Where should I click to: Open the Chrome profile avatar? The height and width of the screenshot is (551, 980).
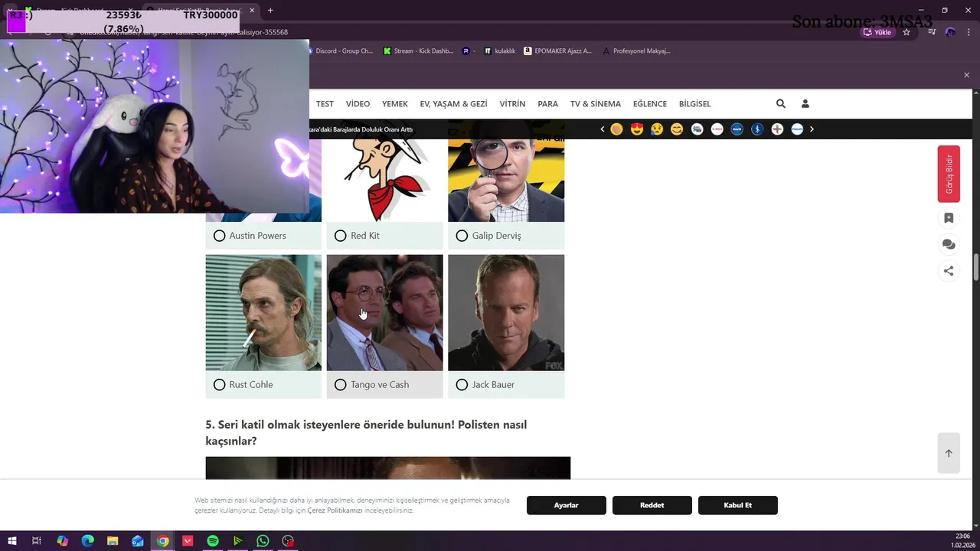pos(950,32)
